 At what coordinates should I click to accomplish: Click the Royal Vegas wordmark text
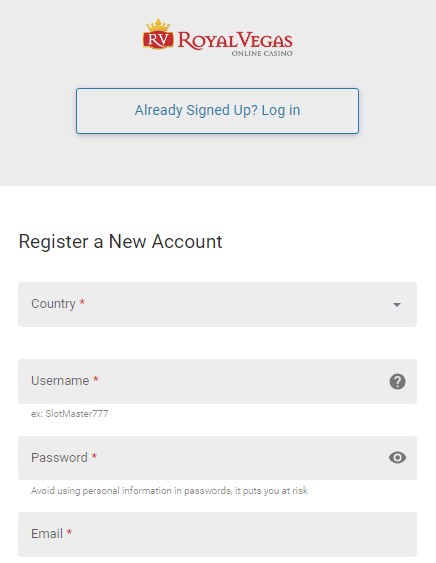235,40
